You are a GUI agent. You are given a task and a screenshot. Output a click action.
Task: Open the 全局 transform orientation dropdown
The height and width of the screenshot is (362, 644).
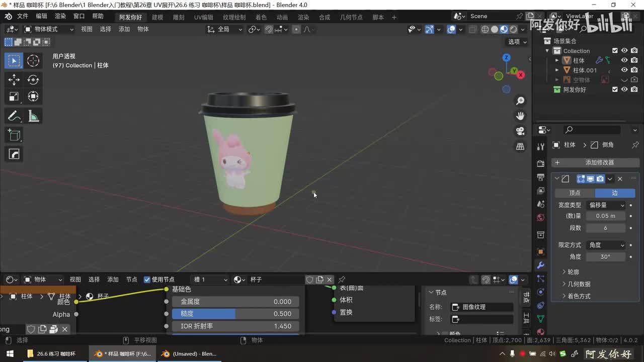224,29
